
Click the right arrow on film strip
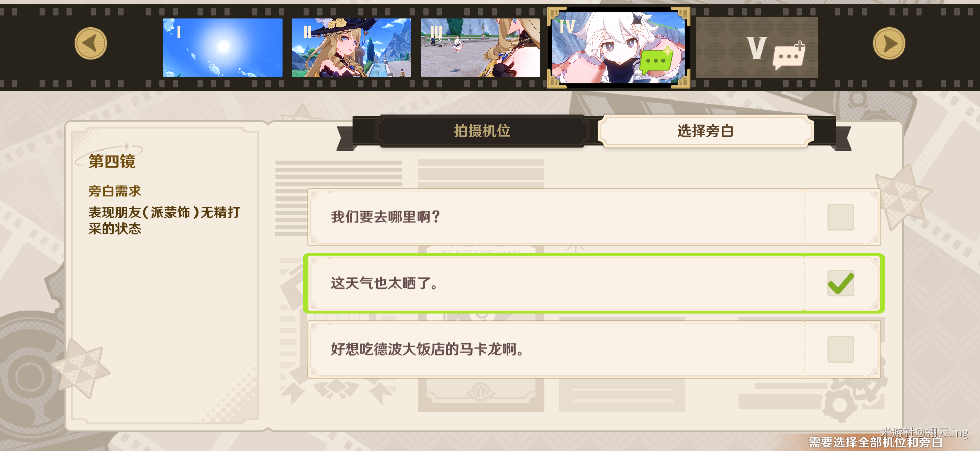[x=889, y=43]
